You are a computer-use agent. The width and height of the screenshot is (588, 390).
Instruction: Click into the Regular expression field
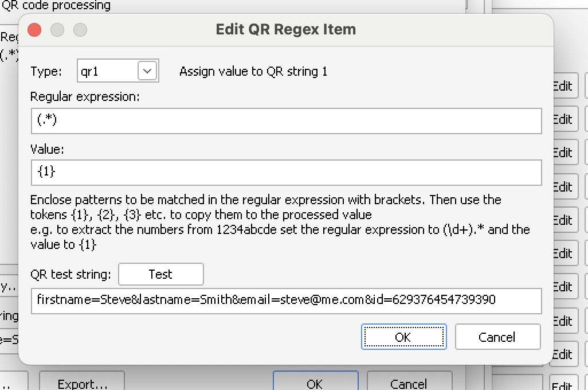coord(287,121)
